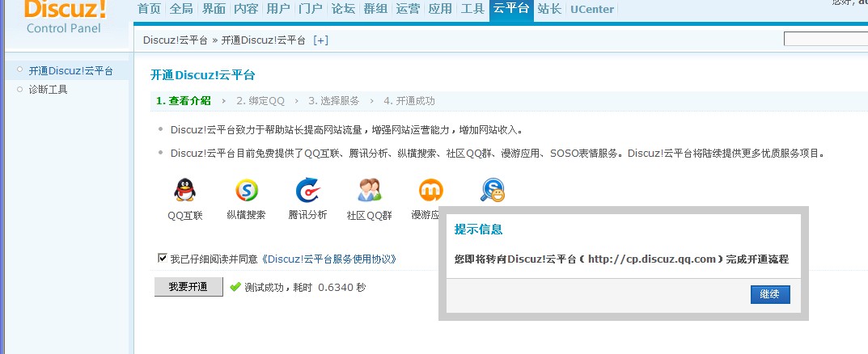The image size is (868, 354).
Task: Click the 4. 开通成功 step
Action: (409, 101)
